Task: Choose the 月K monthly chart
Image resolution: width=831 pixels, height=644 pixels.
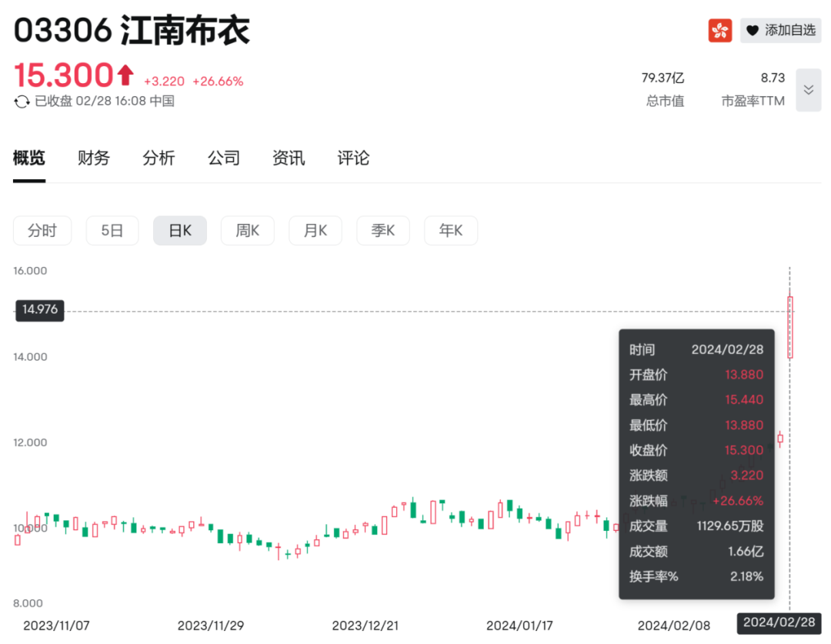Action: pyautogui.click(x=315, y=231)
